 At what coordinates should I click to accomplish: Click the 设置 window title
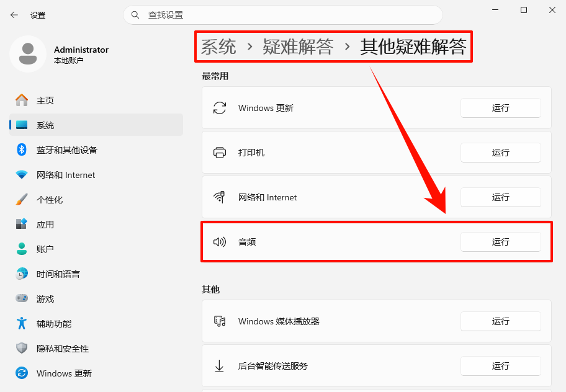point(38,15)
